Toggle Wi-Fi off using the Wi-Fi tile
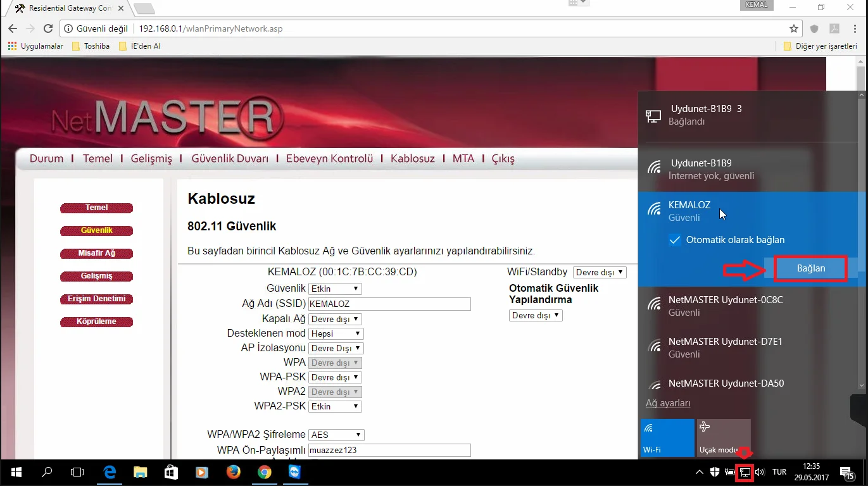Image resolution: width=868 pixels, height=486 pixels. tap(667, 437)
